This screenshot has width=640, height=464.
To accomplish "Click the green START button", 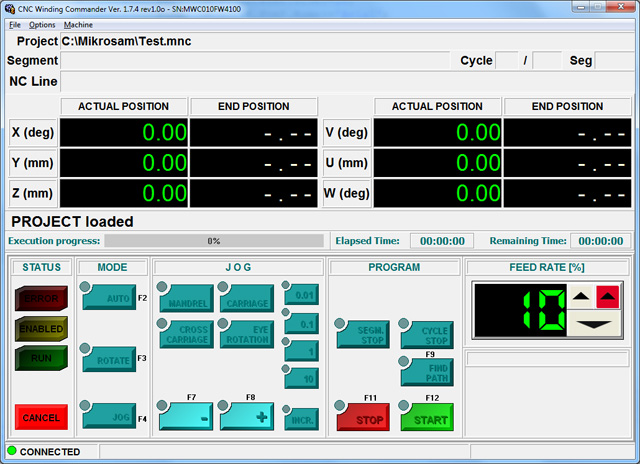I will pyautogui.click(x=427, y=417).
